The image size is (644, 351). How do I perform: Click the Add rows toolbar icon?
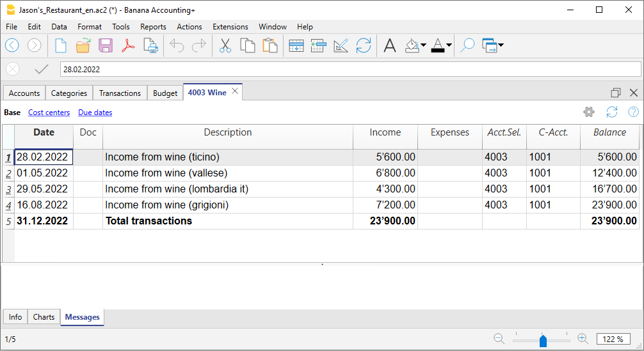[296, 45]
